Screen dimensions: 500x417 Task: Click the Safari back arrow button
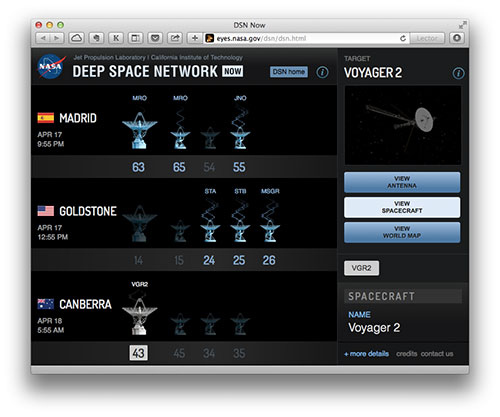(x=43, y=38)
